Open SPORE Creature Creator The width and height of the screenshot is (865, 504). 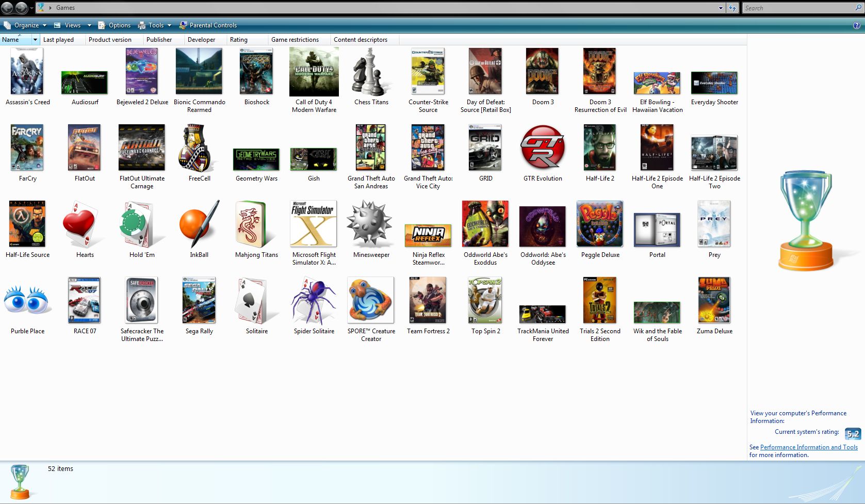370,300
